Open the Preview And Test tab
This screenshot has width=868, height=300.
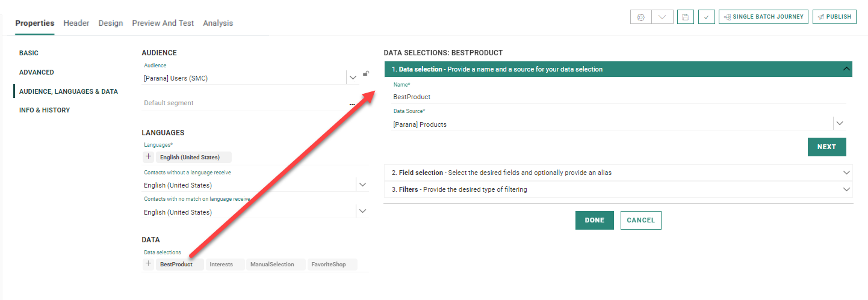click(x=163, y=23)
